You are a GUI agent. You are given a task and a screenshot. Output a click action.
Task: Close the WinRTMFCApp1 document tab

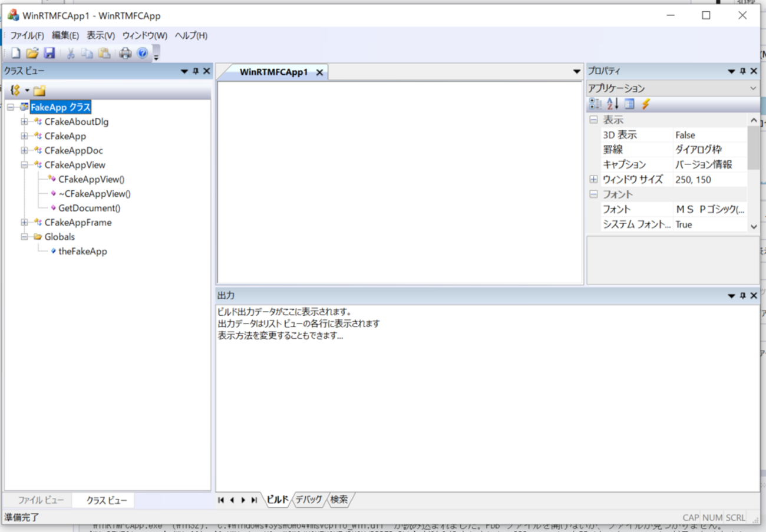coord(319,72)
